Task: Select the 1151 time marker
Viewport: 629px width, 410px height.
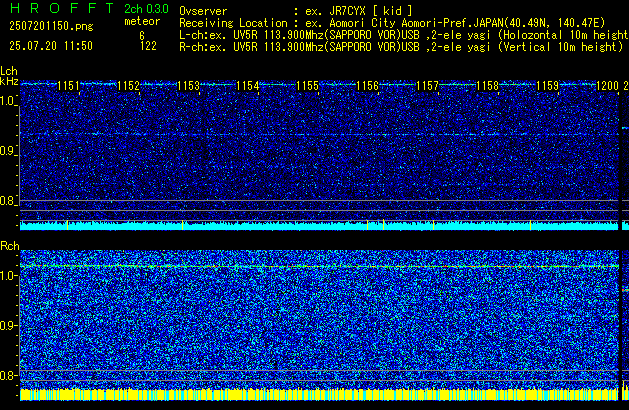Action: pos(69,85)
